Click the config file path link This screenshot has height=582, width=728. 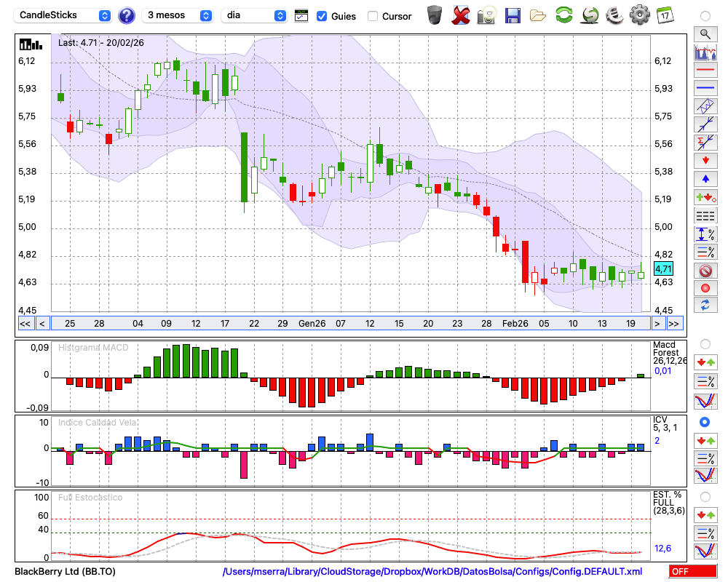[432, 572]
